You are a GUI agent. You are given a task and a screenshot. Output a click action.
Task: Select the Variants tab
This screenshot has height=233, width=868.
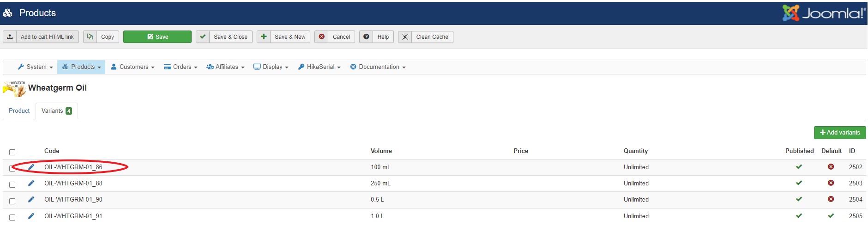coord(57,111)
